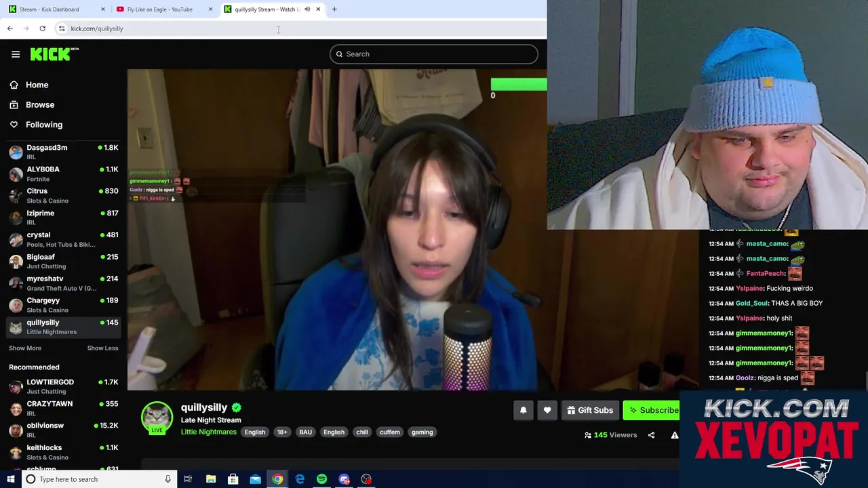The image size is (868, 488).
Task: Open the hamburger menu beside Kick logo
Action: coord(16,54)
